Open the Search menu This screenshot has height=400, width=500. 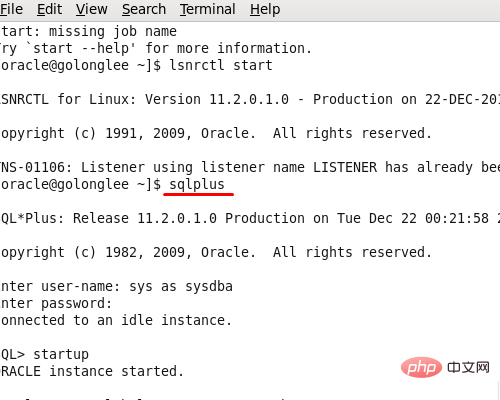point(144,9)
